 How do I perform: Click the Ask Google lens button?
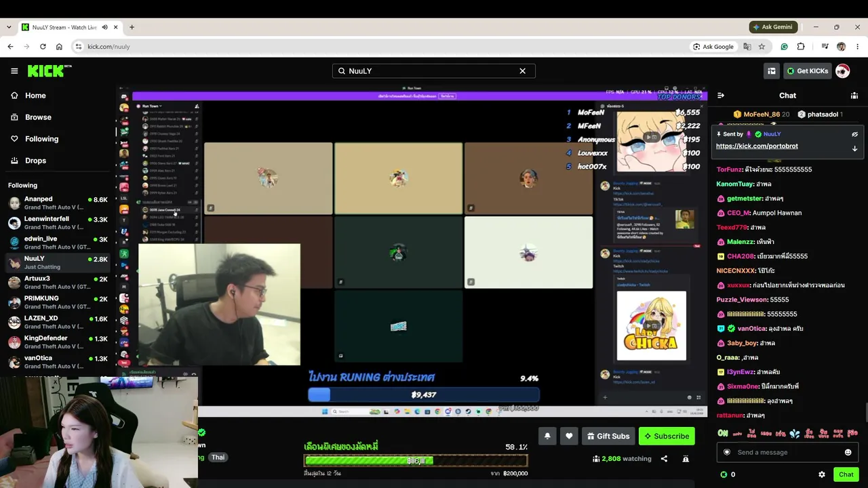pyautogui.click(x=713, y=47)
